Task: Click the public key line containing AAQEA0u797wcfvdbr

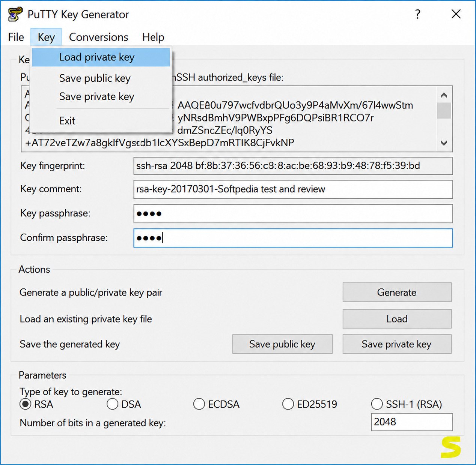Action: pyautogui.click(x=295, y=105)
